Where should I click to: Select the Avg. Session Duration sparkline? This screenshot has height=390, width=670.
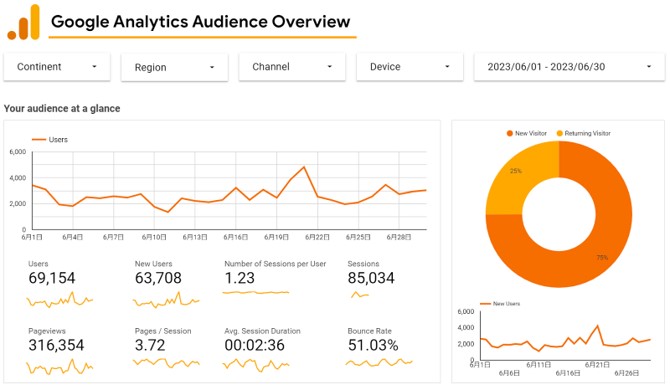(x=256, y=365)
